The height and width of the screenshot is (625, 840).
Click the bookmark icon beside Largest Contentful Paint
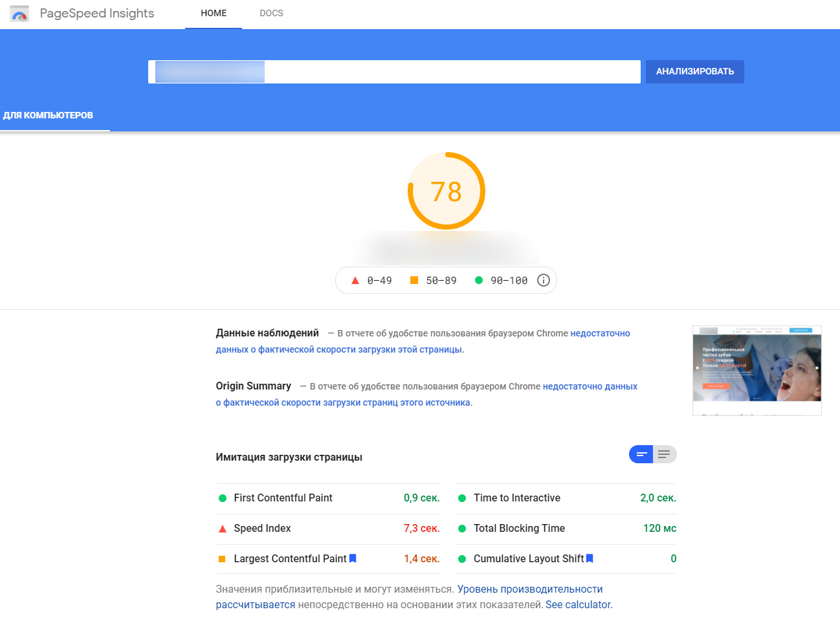coord(353,558)
